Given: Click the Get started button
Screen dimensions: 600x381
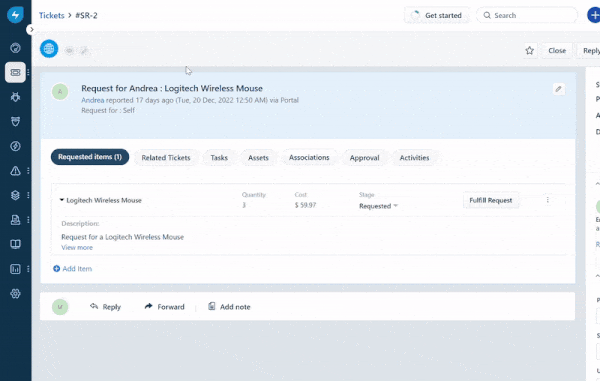Looking at the screenshot, I should (x=437, y=15).
